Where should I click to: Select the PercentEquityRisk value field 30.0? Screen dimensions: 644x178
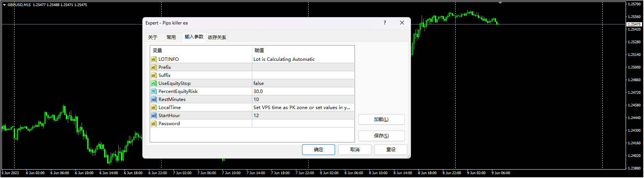click(302, 91)
